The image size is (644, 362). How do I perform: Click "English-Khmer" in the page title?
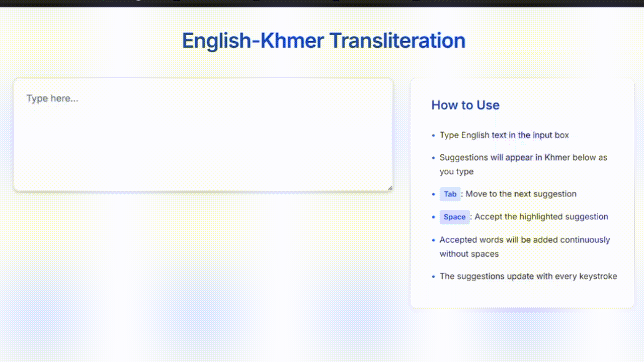(253, 41)
